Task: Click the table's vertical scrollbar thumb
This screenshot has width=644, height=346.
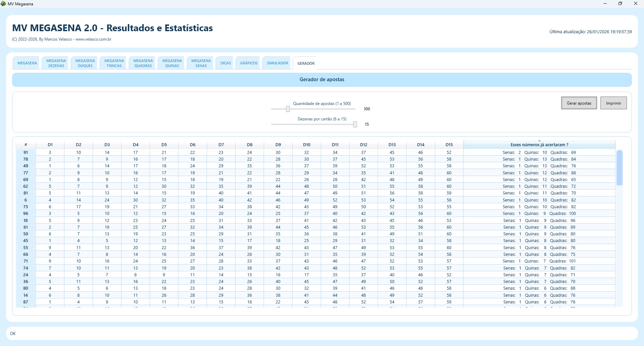Action: pyautogui.click(x=619, y=168)
